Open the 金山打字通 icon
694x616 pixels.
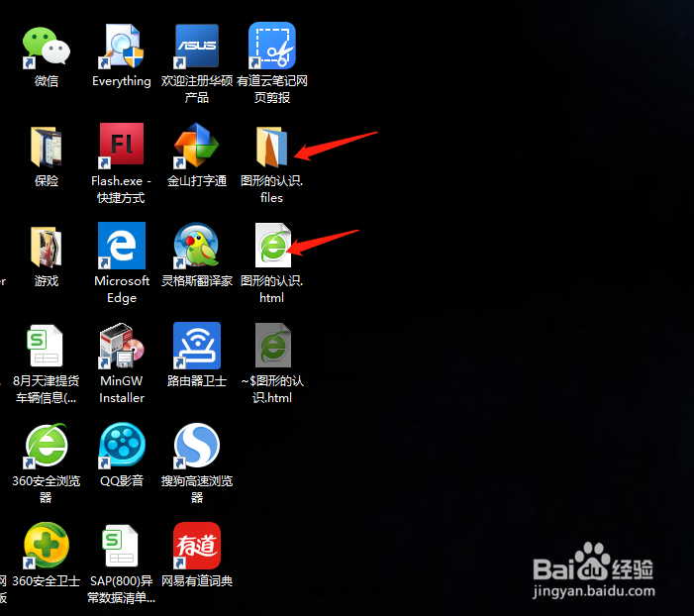(x=196, y=146)
